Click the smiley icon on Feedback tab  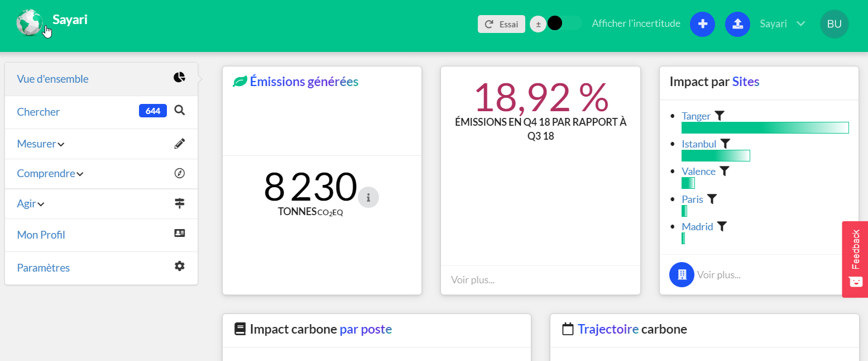[x=855, y=281]
